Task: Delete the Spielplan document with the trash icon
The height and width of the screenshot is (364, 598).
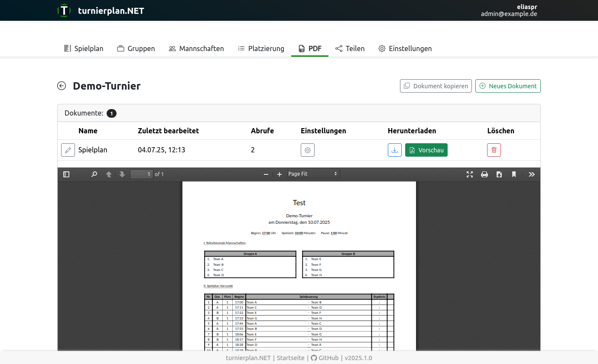Action: 494,150
